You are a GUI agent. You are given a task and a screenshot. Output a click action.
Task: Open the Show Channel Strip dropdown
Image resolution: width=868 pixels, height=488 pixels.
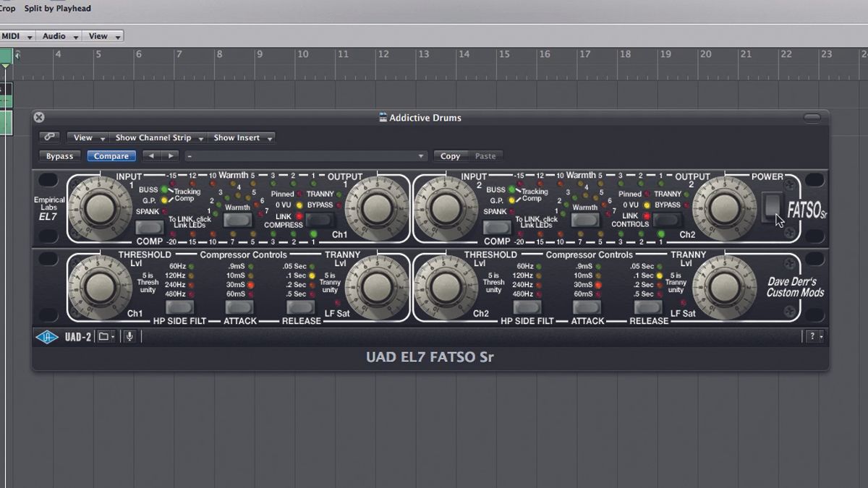click(158, 137)
